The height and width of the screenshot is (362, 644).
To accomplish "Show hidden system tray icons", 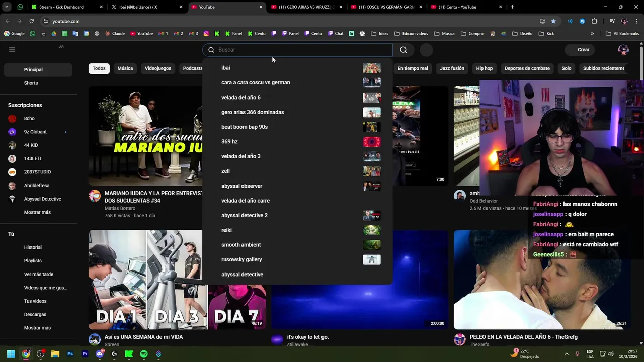I will coord(567,354).
